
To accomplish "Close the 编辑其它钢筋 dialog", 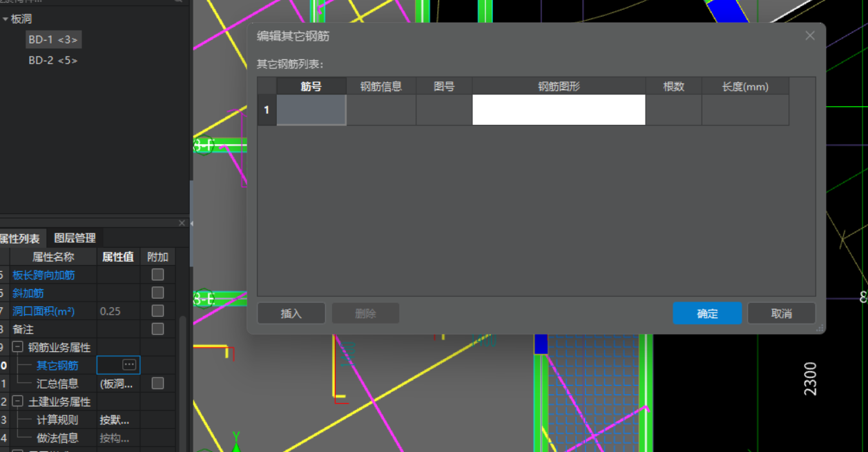I will [810, 36].
